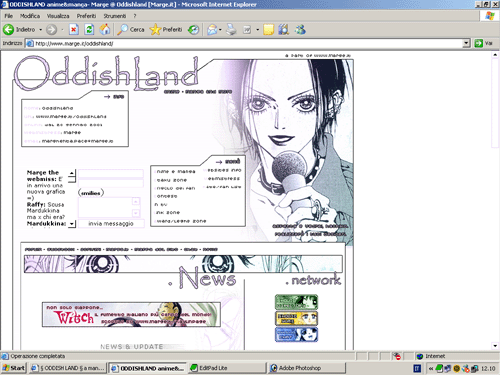Click the smilies link in chat box

[x=91, y=193]
